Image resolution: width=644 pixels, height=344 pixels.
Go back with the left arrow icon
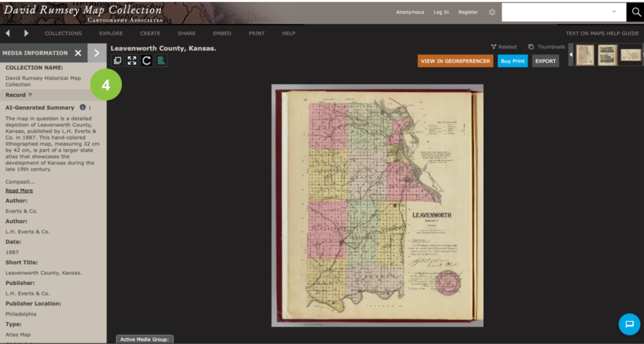click(x=8, y=33)
